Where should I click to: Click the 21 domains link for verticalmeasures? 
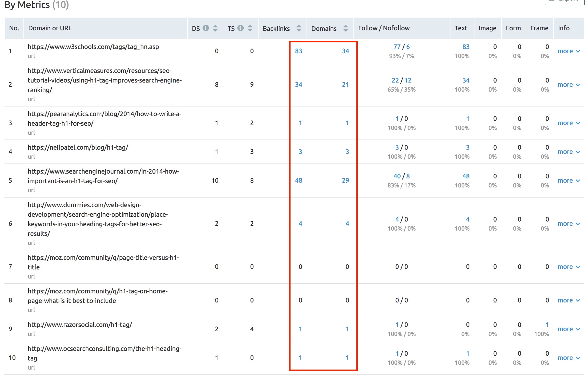click(x=346, y=84)
